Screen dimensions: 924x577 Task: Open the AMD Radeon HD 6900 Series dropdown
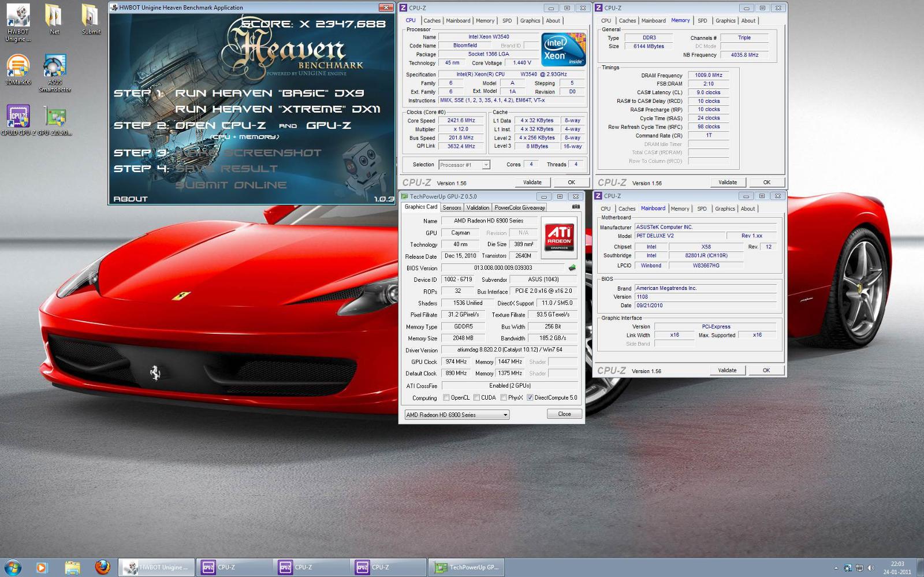pyautogui.click(x=456, y=415)
